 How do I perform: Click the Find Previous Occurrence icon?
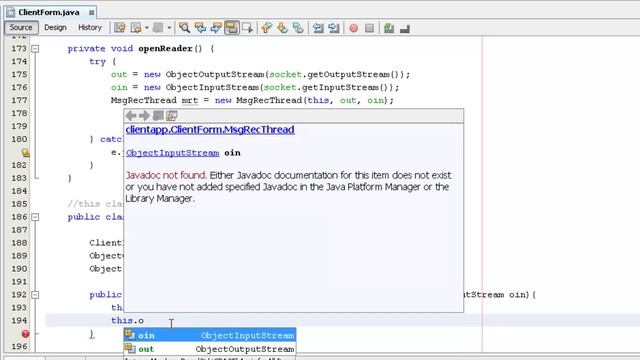click(x=200, y=28)
